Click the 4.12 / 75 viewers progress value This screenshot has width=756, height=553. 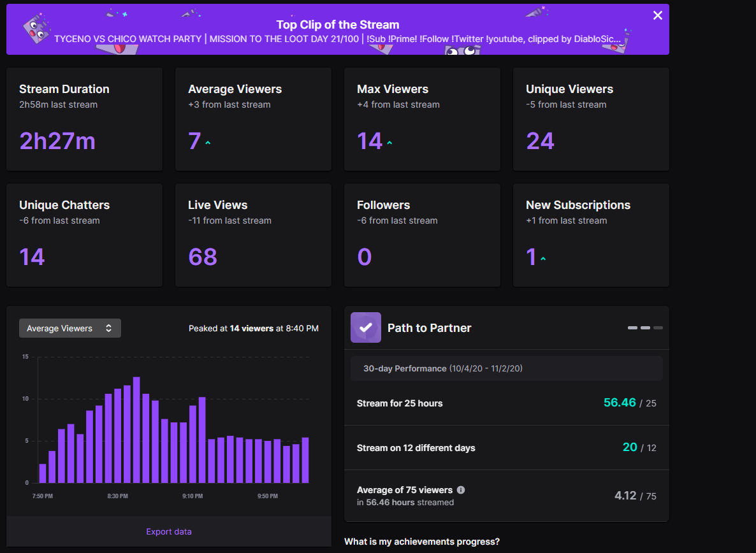(x=635, y=496)
